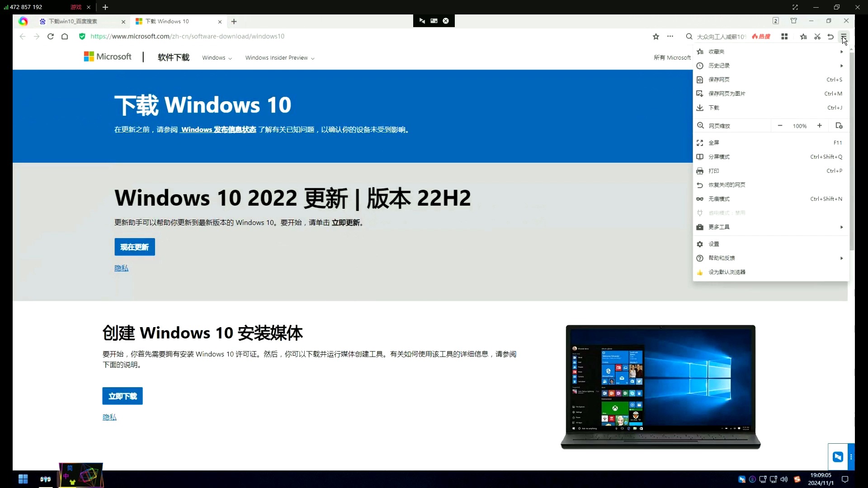Close the 下载win10 百度搜索 tab
Screen dimensions: 868x488
(123, 22)
